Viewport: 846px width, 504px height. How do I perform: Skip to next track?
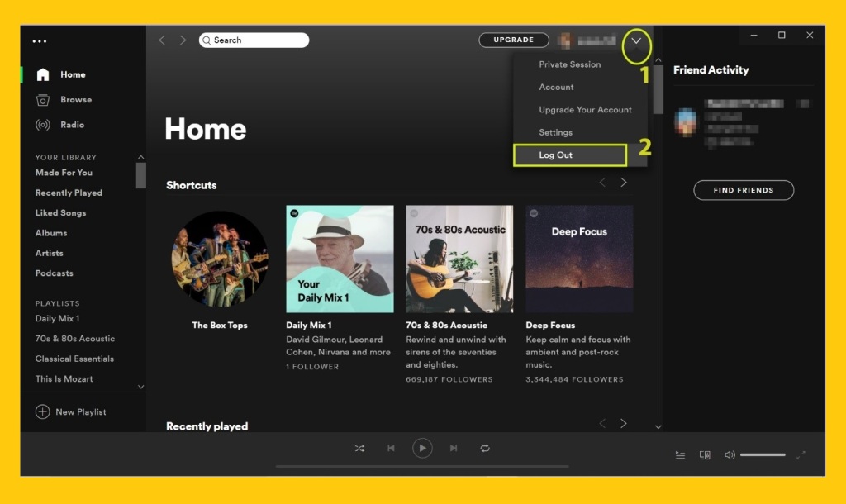pos(454,449)
